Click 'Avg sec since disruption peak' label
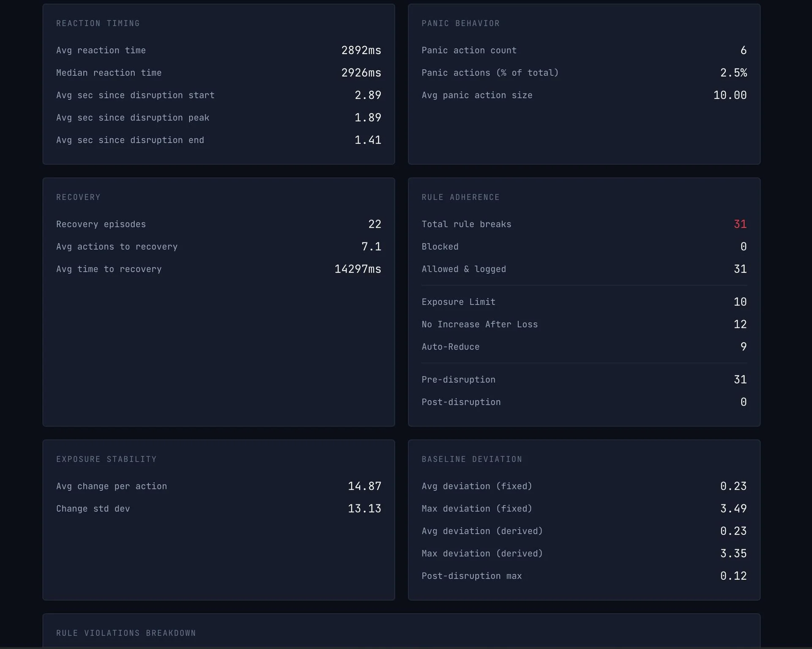Viewport: 812px width, 649px height. [133, 117]
